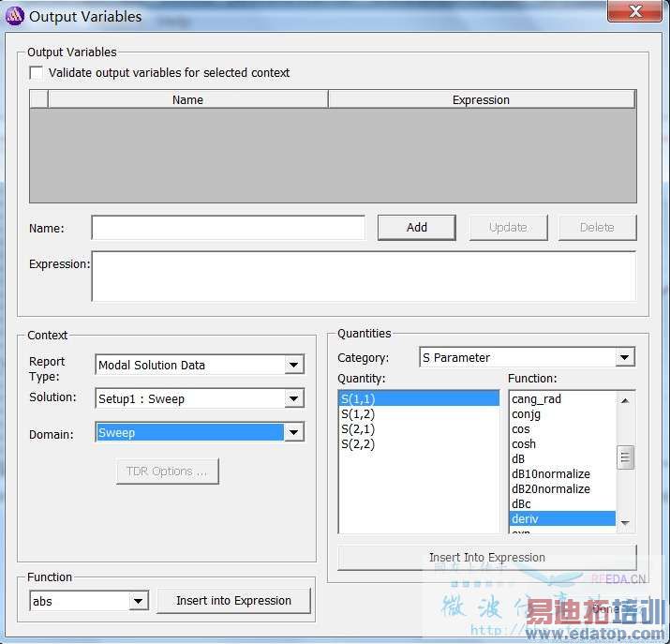The image size is (670, 644).
Task: Close the Output Variables dialog
Action: click(635, 10)
